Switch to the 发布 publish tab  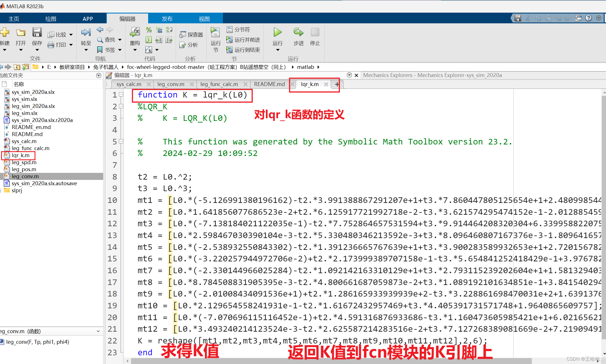pos(167,19)
